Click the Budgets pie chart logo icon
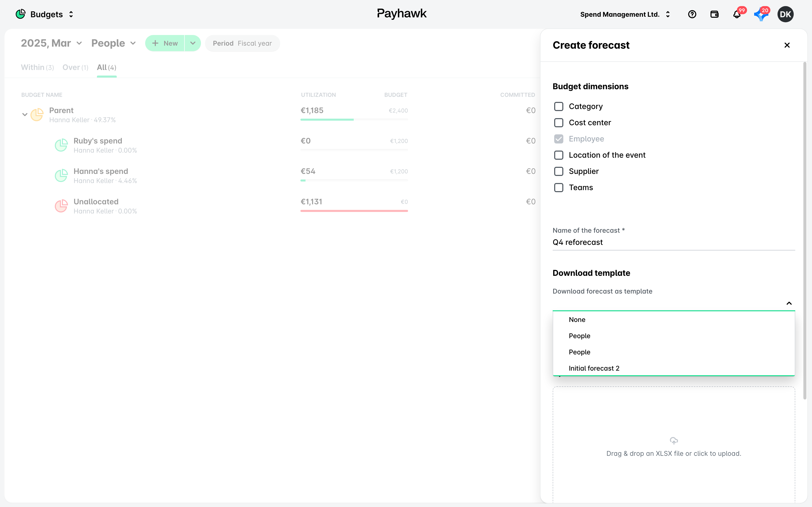The image size is (812, 507). pyautogui.click(x=21, y=14)
